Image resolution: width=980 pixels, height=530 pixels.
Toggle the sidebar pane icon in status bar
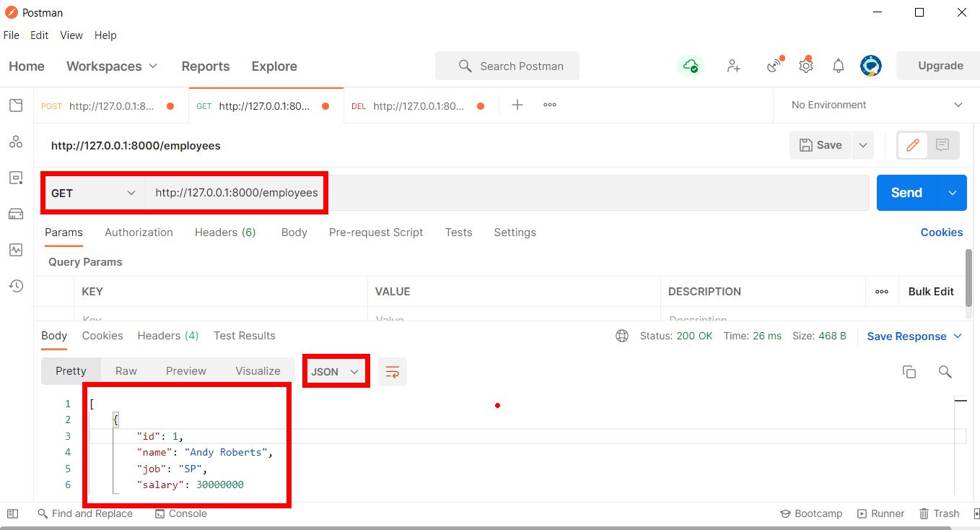pos(12,514)
